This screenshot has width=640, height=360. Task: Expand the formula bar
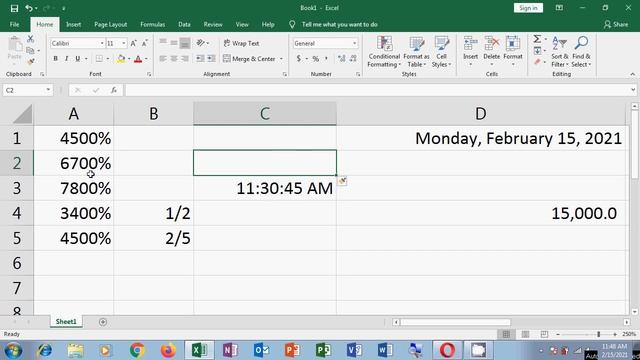click(633, 90)
